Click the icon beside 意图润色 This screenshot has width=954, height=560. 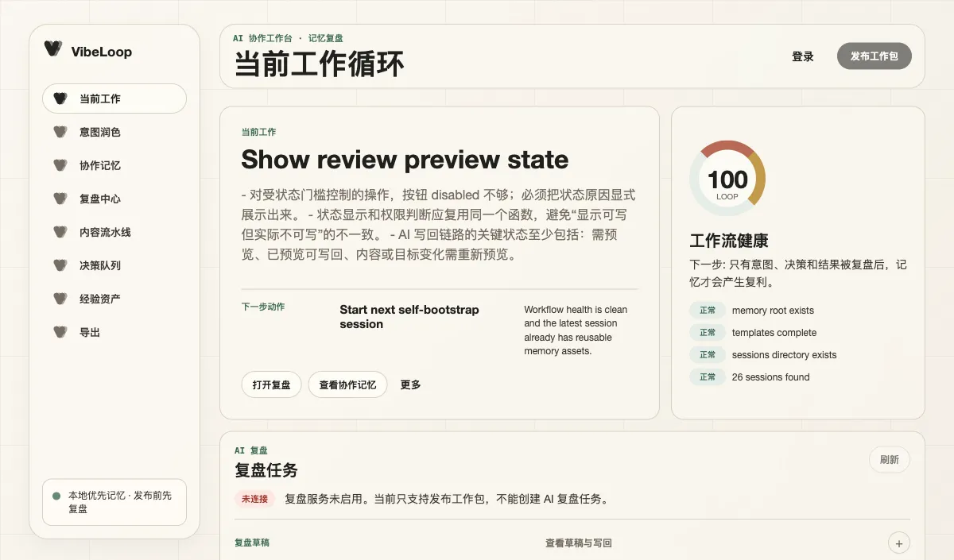pyautogui.click(x=60, y=132)
